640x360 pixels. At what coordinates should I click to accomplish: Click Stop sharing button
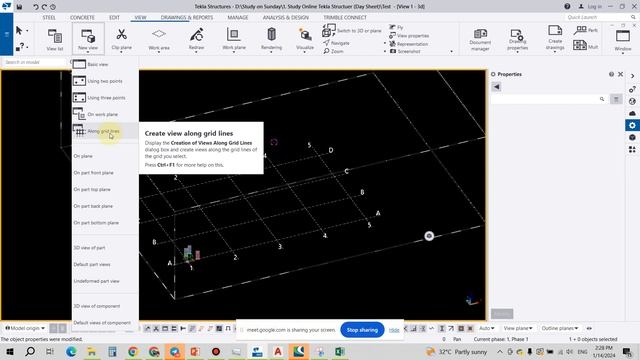(x=362, y=330)
